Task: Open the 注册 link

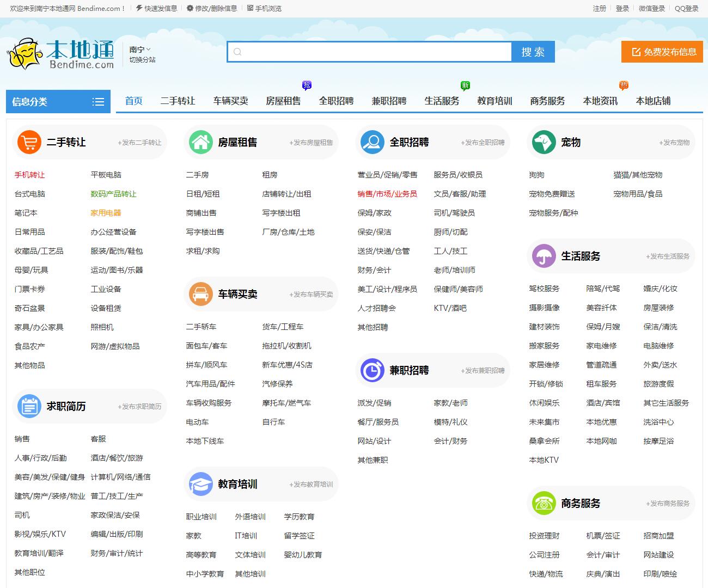Action: tap(600, 8)
